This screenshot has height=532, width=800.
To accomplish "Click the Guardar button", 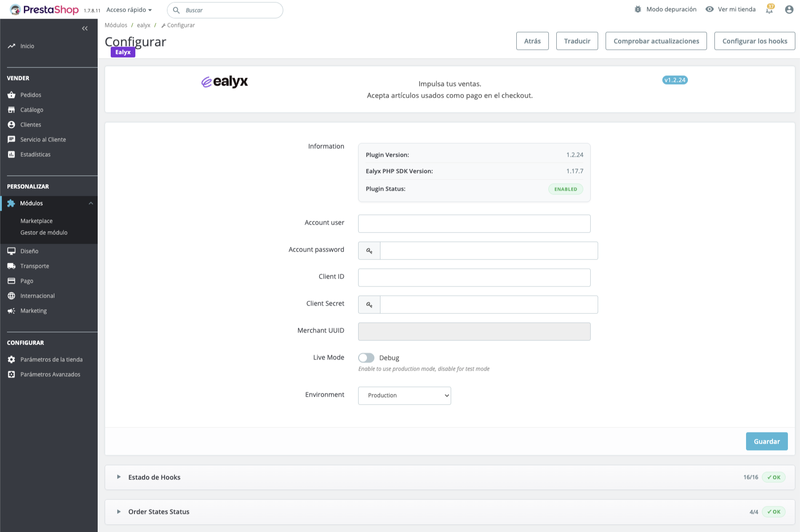I will [x=767, y=441].
